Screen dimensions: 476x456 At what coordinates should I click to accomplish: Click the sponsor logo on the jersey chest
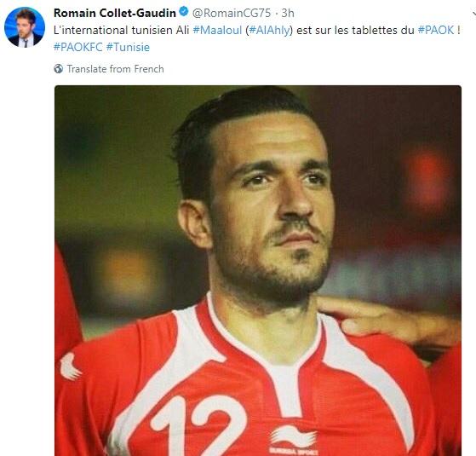(293, 441)
